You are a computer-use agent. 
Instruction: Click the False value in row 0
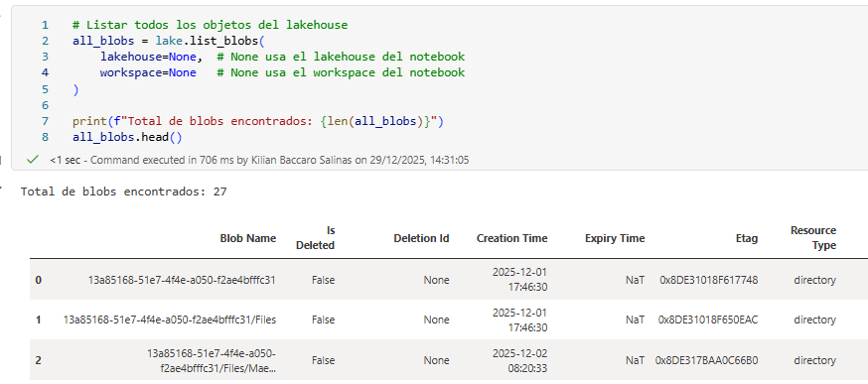pyautogui.click(x=324, y=280)
